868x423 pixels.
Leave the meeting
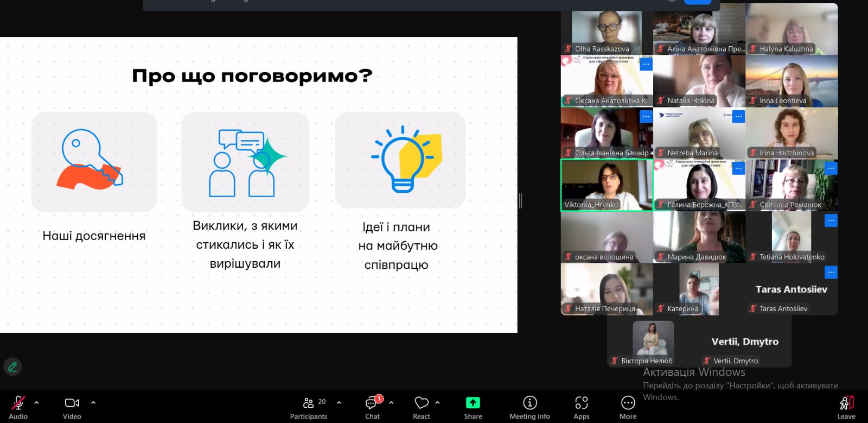pos(846,408)
